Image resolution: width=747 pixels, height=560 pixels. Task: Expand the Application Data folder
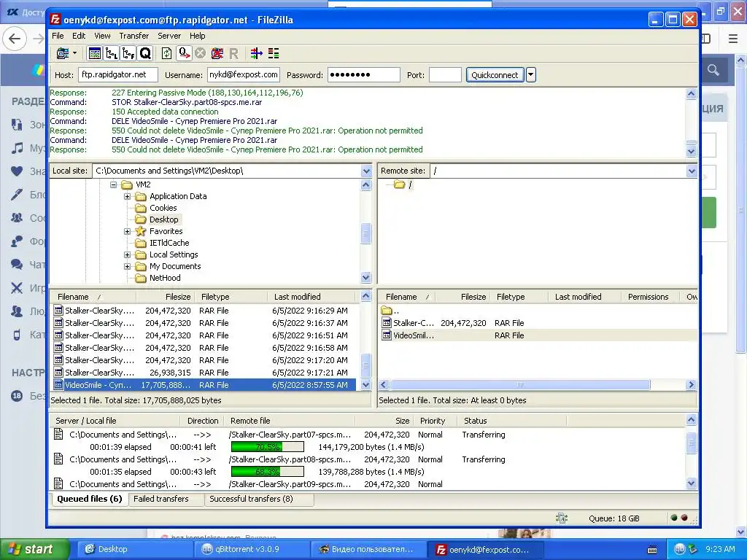[x=127, y=196]
